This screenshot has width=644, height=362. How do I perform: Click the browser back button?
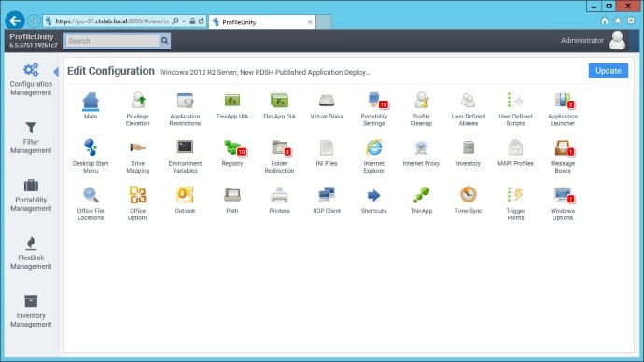15,21
